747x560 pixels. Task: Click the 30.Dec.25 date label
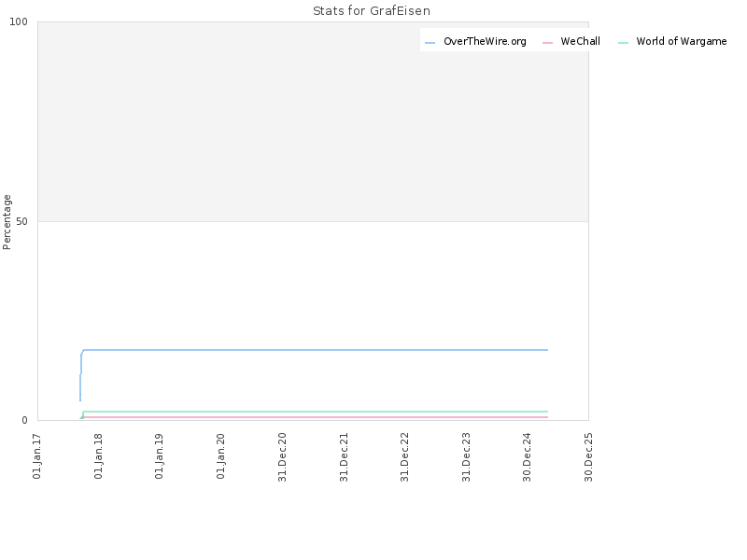[588, 457]
